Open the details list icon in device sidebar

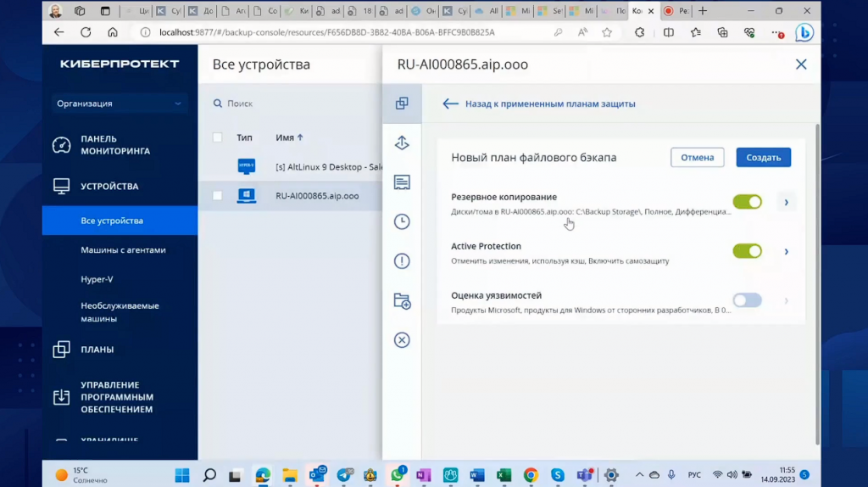click(x=402, y=182)
